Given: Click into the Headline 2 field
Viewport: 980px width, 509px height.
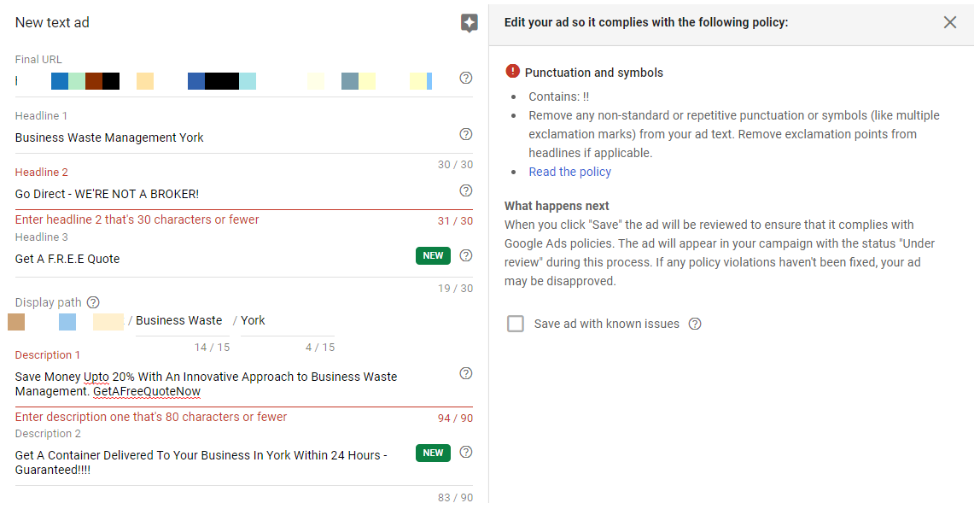Looking at the screenshot, I should pyautogui.click(x=230, y=194).
